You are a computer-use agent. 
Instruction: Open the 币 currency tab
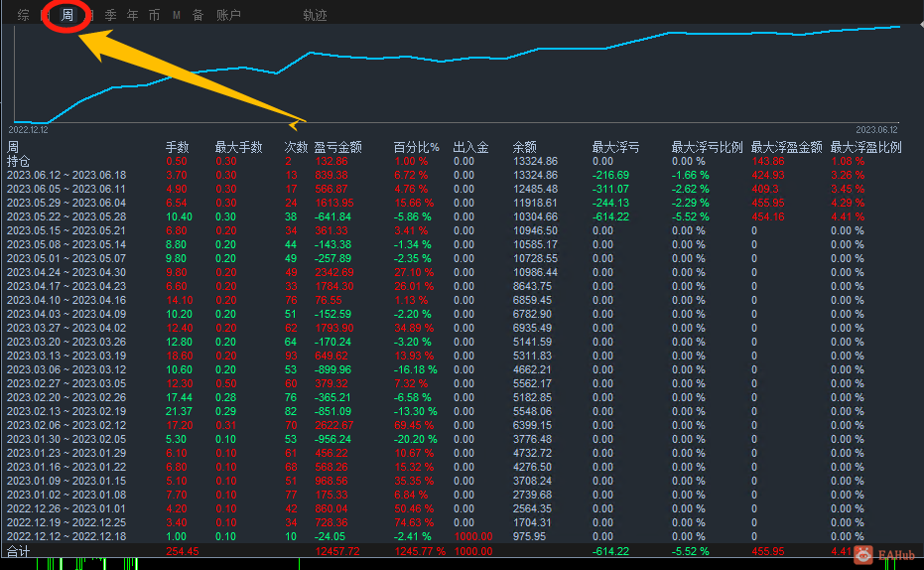coord(155,15)
